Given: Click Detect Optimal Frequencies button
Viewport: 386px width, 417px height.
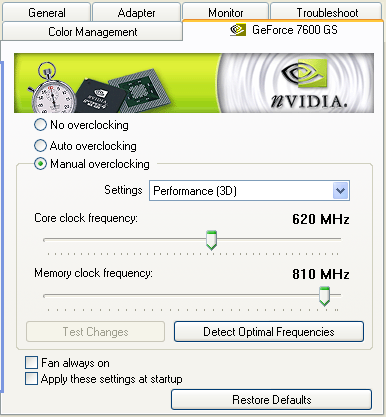Looking at the screenshot, I should pyautogui.click(x=269, y=332).
